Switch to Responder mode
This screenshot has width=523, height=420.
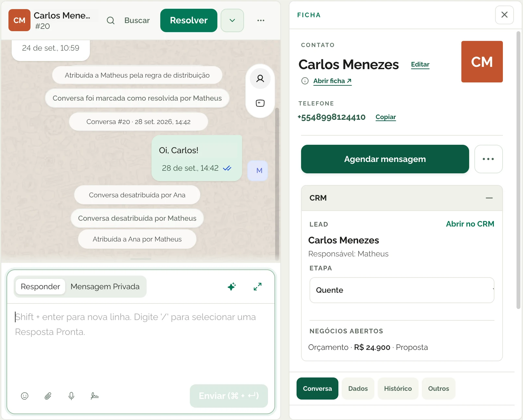point(41,287)
